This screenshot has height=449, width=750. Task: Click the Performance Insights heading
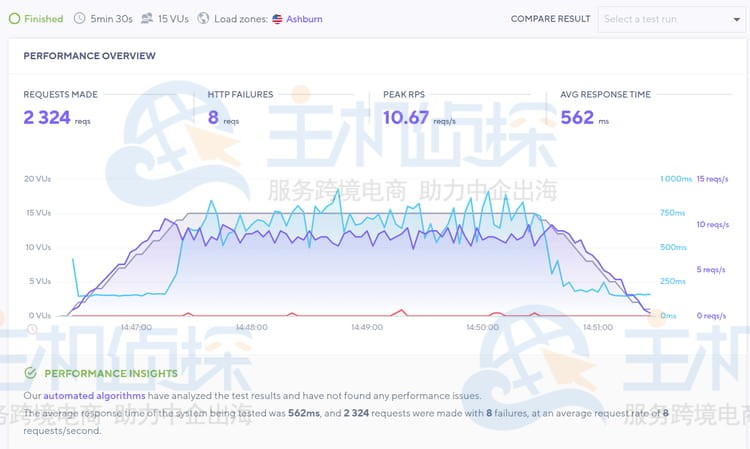[x=111, y=373]
